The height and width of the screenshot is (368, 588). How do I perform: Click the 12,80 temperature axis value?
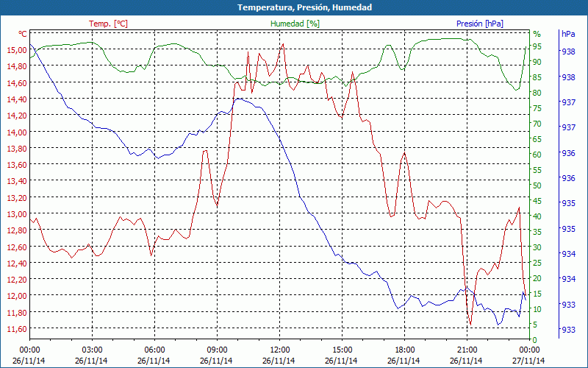15,230
